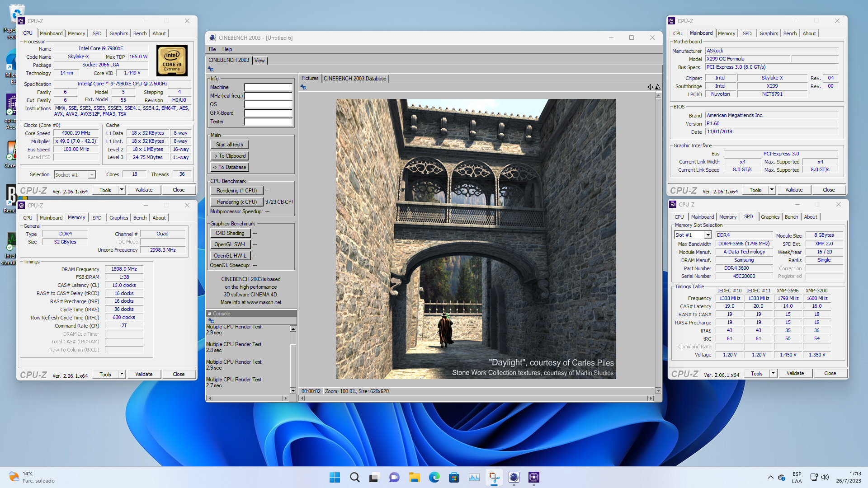
Task: Open Tools dropdown arrow in Memory tab window
Action: 122,374
